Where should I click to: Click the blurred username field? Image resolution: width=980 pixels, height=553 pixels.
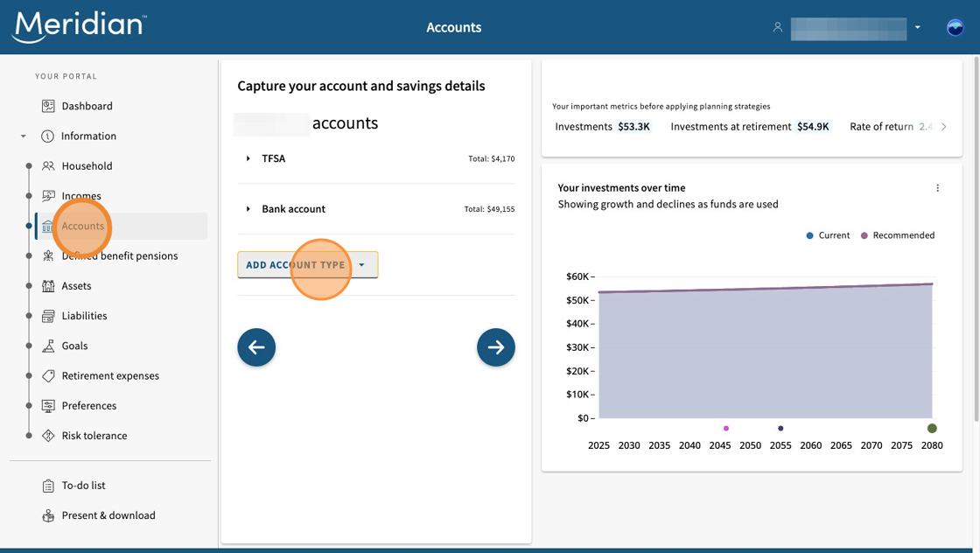[849, 29]
